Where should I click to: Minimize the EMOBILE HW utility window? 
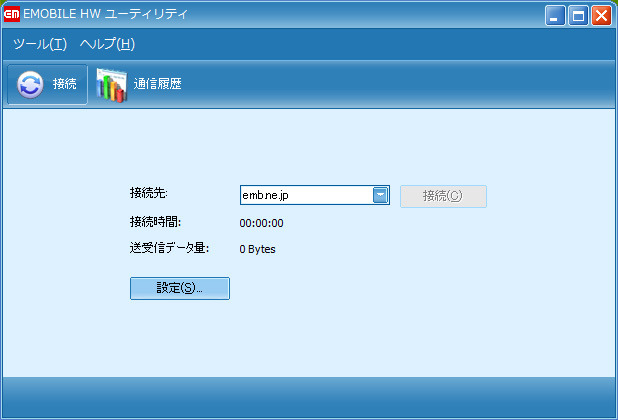coord(555,16)
